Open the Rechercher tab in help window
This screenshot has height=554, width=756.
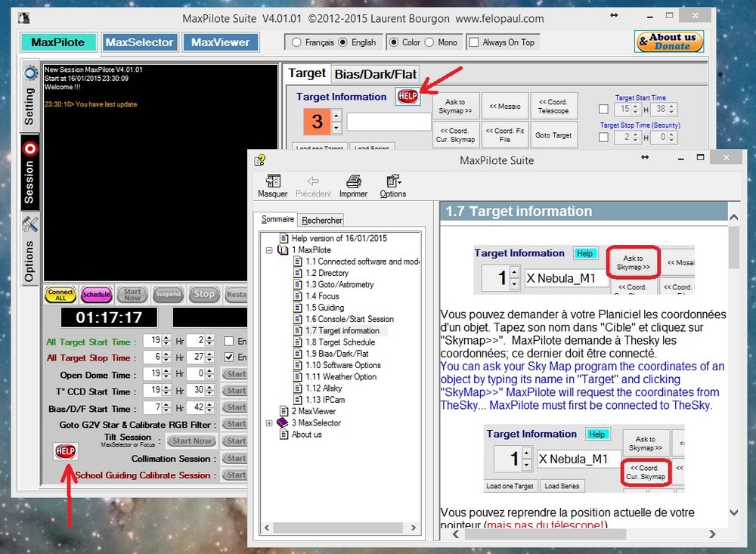[x=321, y=221]
